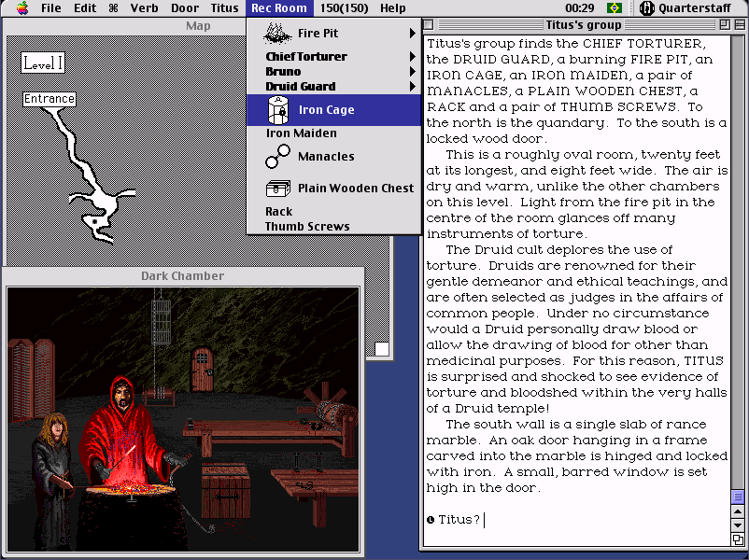749x560 pixels.
Task: Click the iron maiden in the scene
Action: pos(31,380)
